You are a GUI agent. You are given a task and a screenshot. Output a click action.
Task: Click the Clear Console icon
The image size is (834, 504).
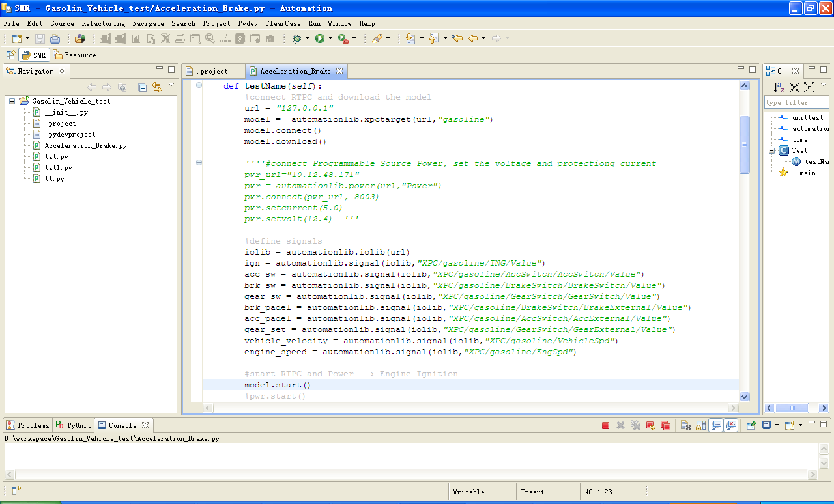[685, 425]
